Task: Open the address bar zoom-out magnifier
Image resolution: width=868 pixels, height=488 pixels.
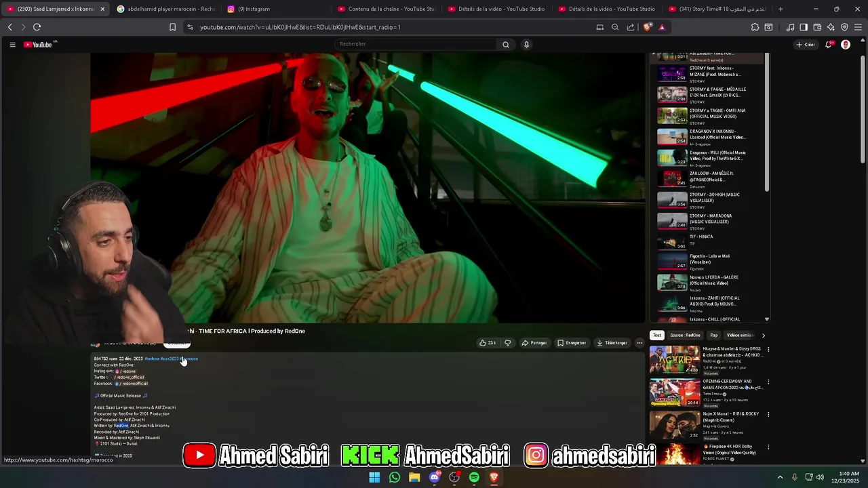Action: (x=615, y=27)
